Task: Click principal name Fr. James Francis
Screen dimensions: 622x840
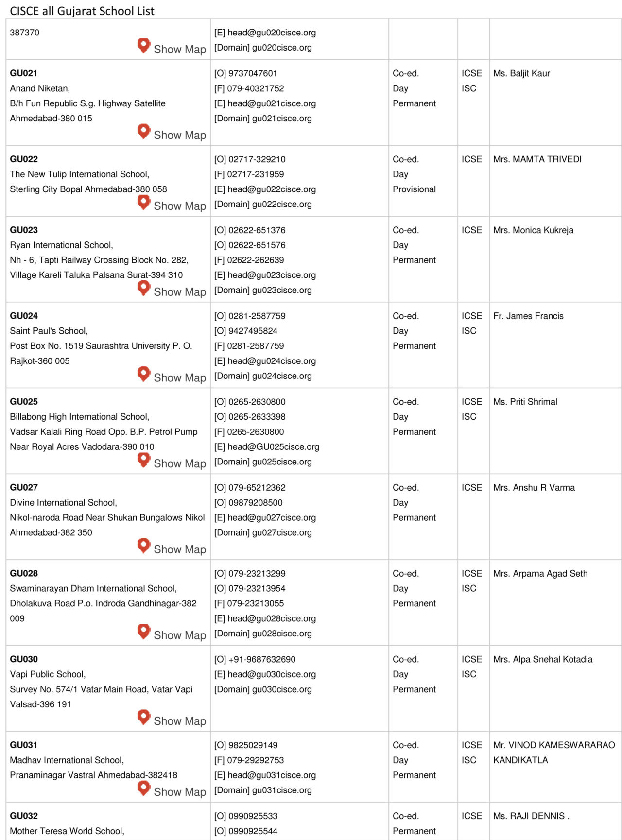Action: (528, 316)
